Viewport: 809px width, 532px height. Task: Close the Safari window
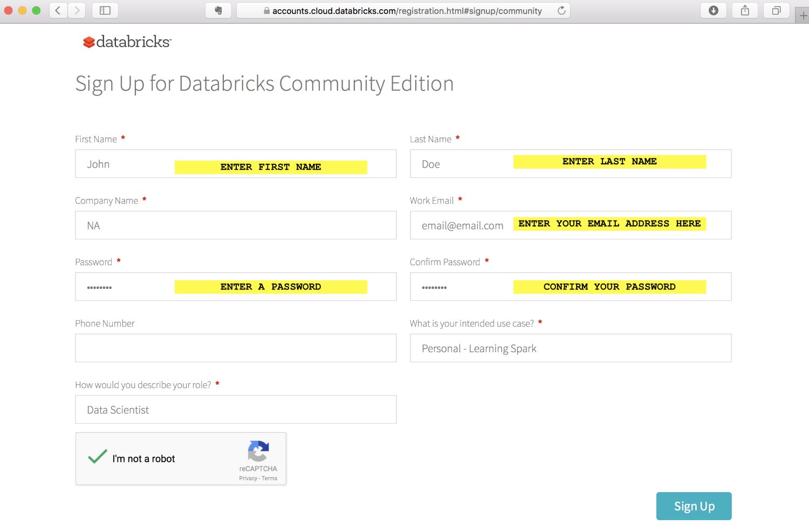8,10
